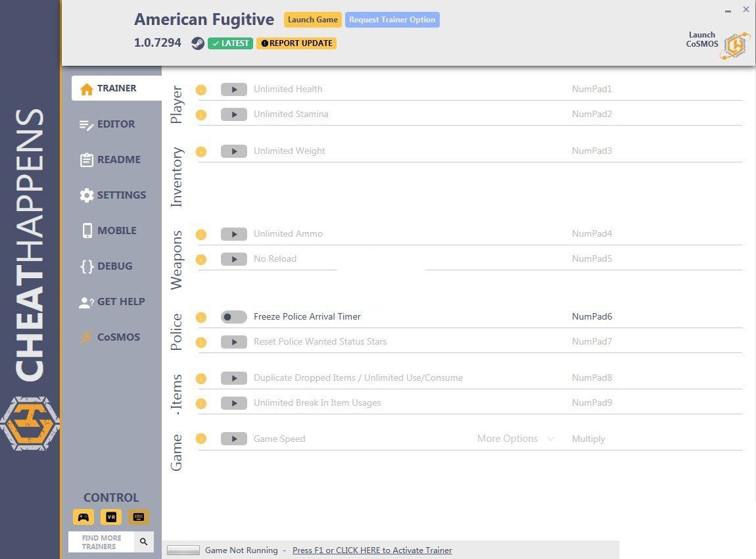Click the info icon beside Unlimited Weight
The width and height of the screenshot is (756, 559).
pos(201,151)
